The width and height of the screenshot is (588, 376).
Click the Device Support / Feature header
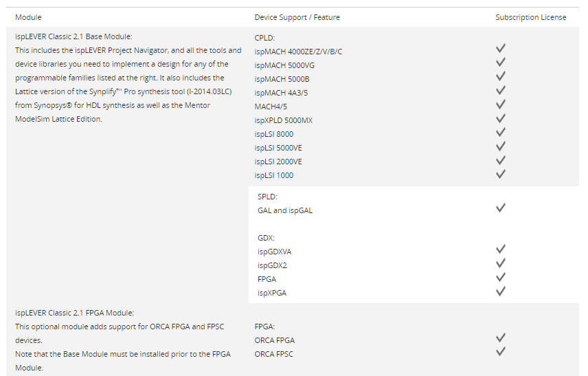[x=297, y=17]
